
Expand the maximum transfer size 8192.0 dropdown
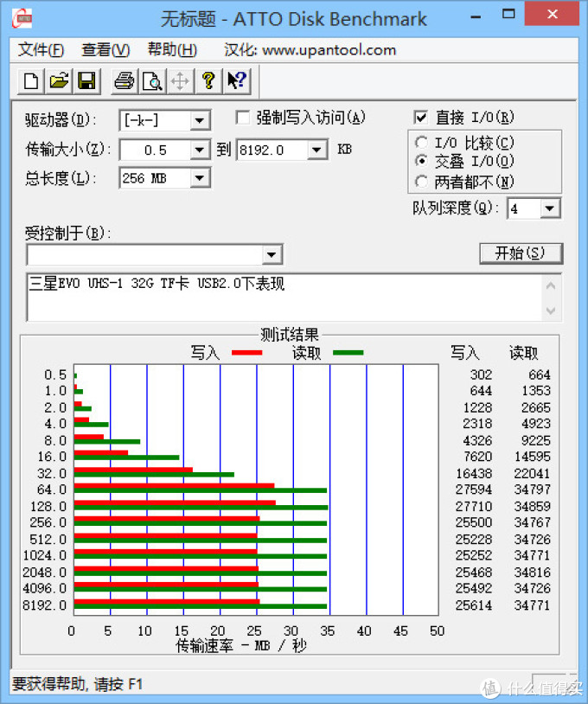[x=316, y=150]
